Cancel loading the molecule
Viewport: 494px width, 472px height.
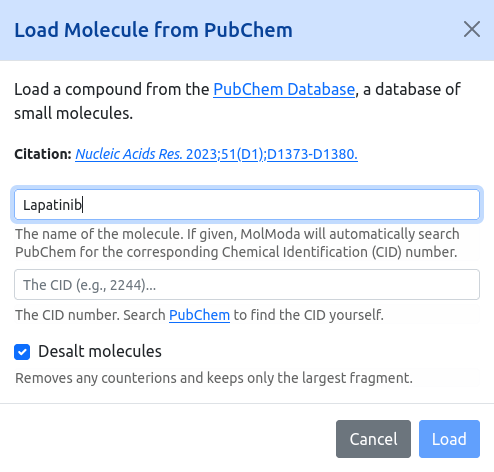373,439
